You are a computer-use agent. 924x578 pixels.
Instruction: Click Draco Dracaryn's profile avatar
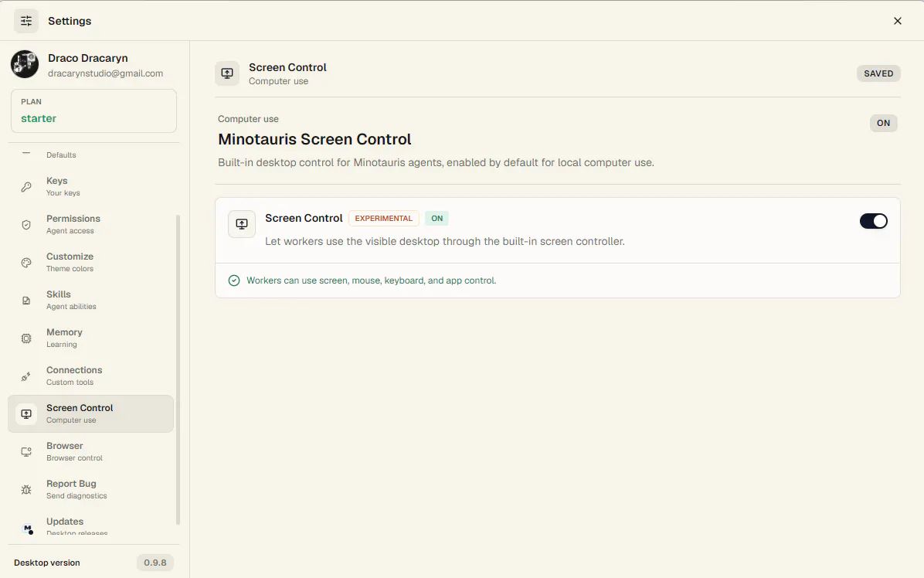25,64
